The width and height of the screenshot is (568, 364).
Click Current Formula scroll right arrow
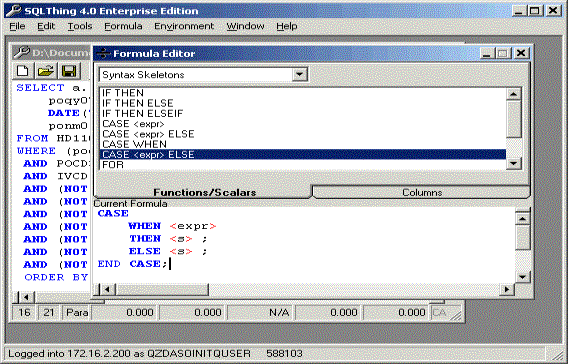tap(507, 289)
